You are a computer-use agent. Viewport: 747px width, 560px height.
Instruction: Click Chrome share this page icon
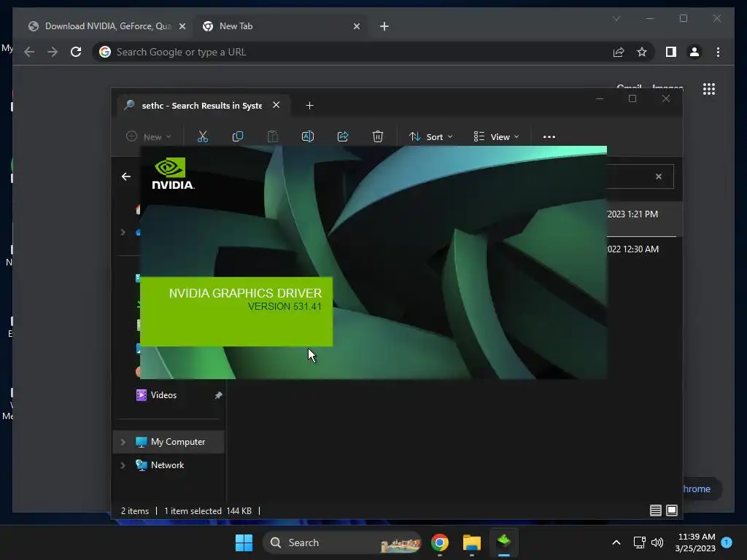click(619, 52)
